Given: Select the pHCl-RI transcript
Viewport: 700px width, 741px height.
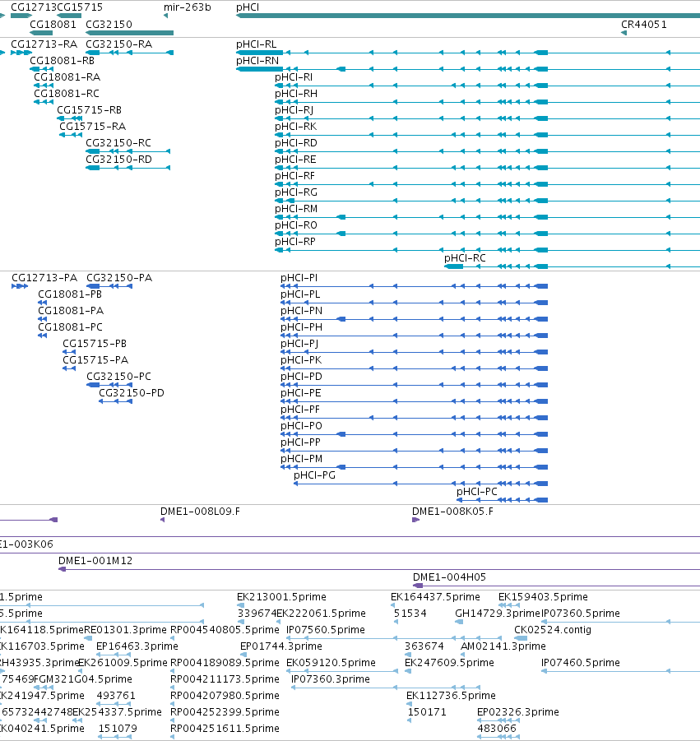Looking at the screenshot, I should (x=294, y=77).
